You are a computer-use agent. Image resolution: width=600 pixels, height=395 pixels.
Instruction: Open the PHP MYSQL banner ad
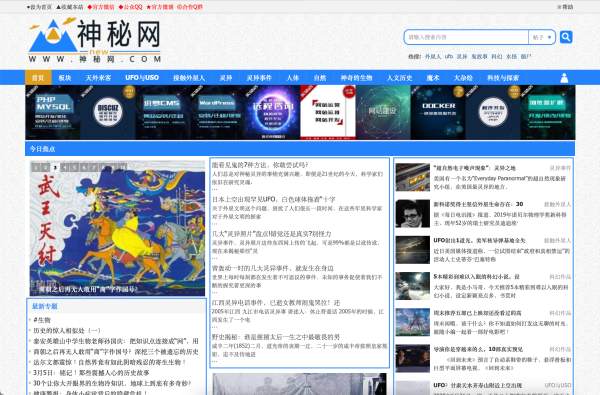(53, 113)
